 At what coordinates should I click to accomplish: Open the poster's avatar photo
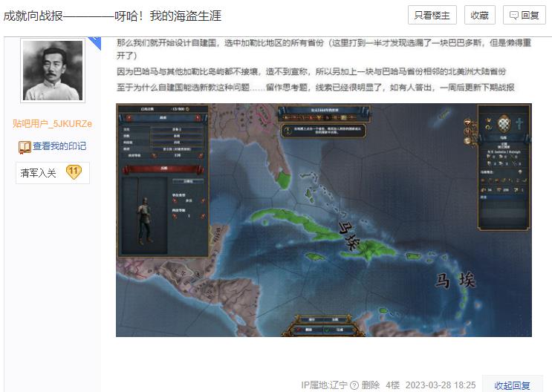point(53,71)
